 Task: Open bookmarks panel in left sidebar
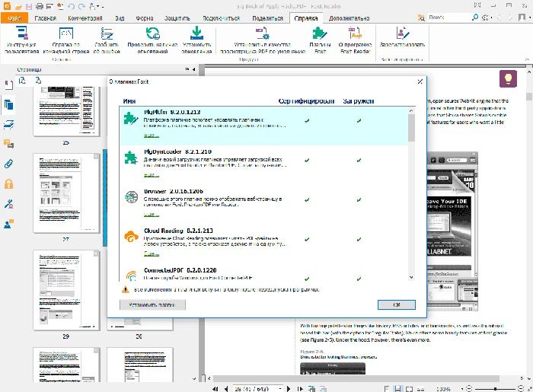[8, 84]
